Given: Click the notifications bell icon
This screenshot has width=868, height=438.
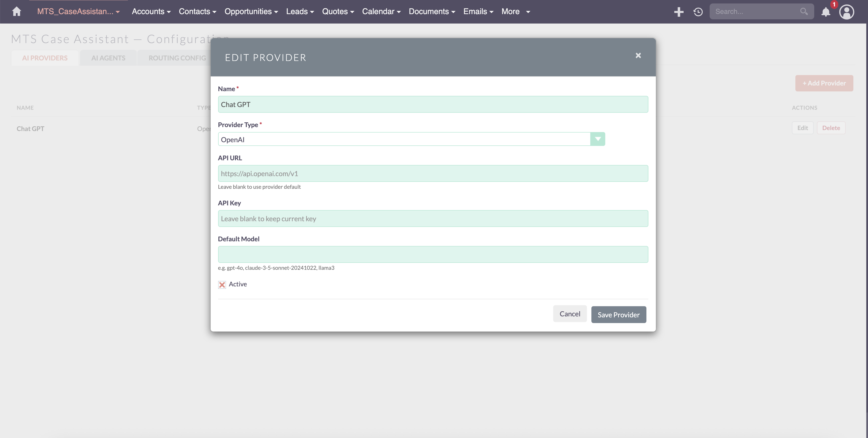Looking at the screenshot, I should [826, 12].
